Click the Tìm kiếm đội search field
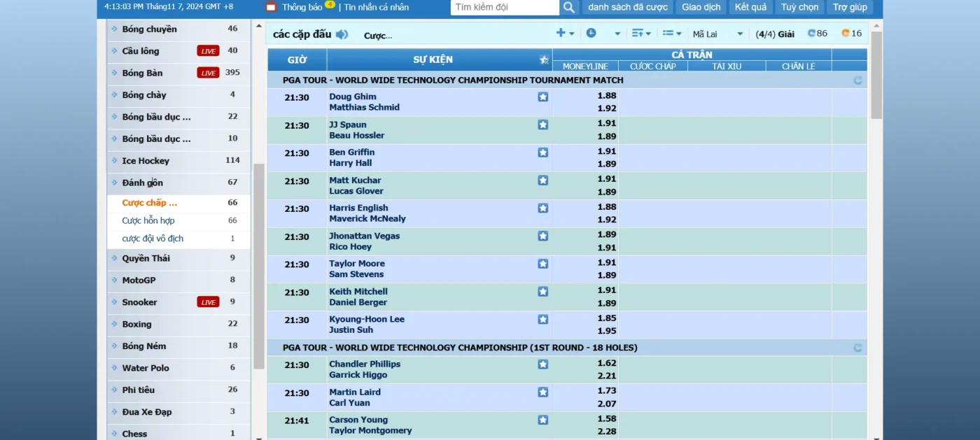 coord(504,8)
